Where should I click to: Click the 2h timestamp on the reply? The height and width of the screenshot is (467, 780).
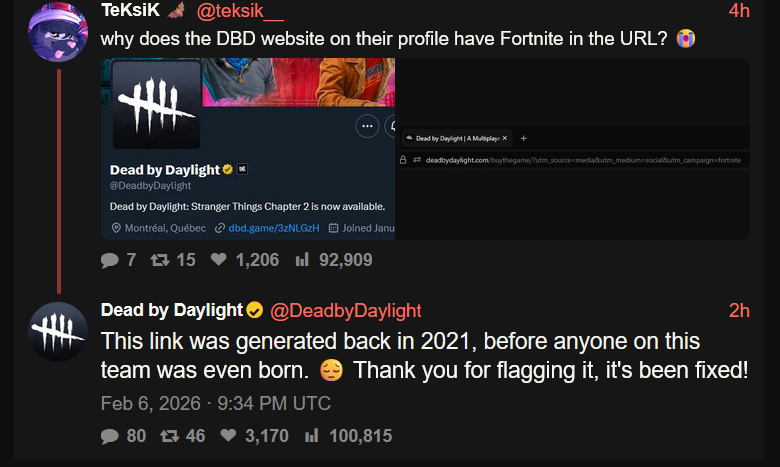[x=739, y=310]
